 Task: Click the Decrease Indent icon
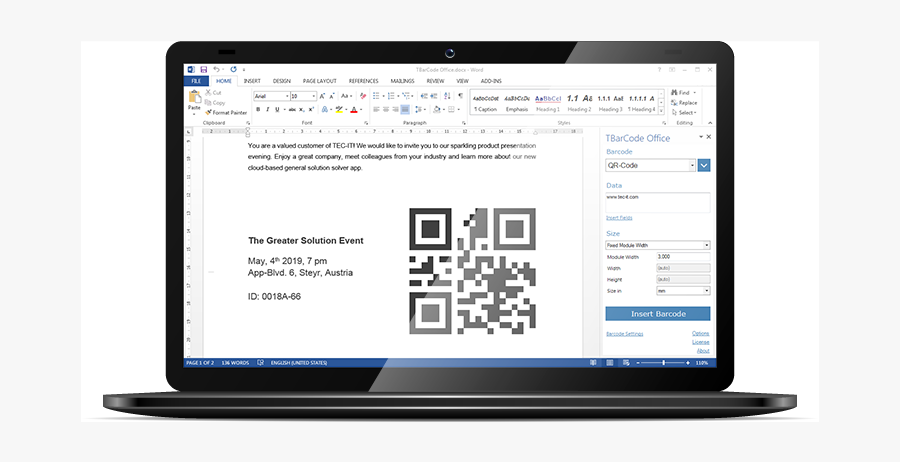point(424,96)
